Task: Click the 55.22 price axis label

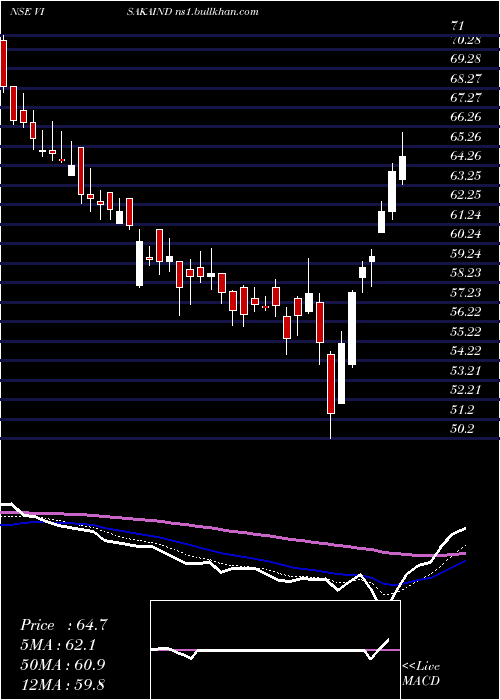Action: click(x=466, y=331)
